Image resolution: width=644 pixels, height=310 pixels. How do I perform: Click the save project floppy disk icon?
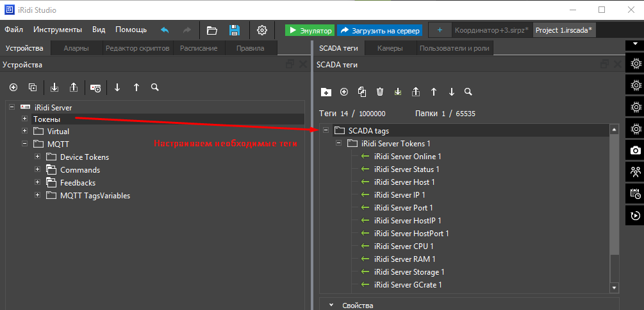(235, 30)
